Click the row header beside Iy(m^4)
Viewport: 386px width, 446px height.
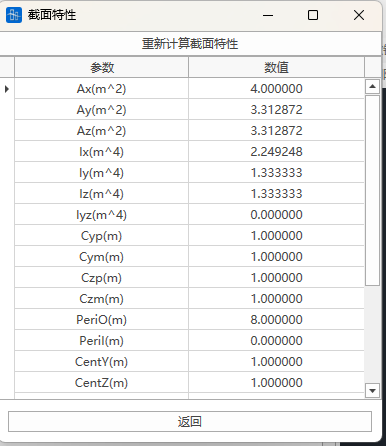click(7, 173)
